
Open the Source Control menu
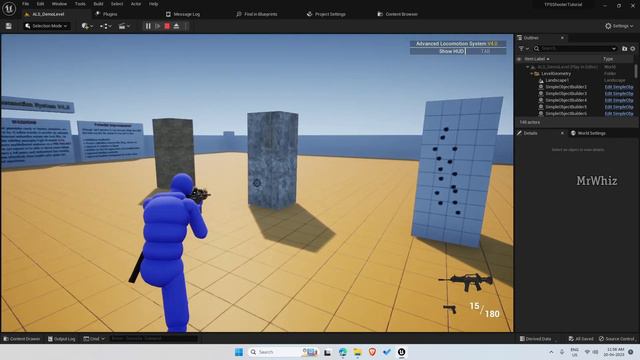tap(616, 339)
